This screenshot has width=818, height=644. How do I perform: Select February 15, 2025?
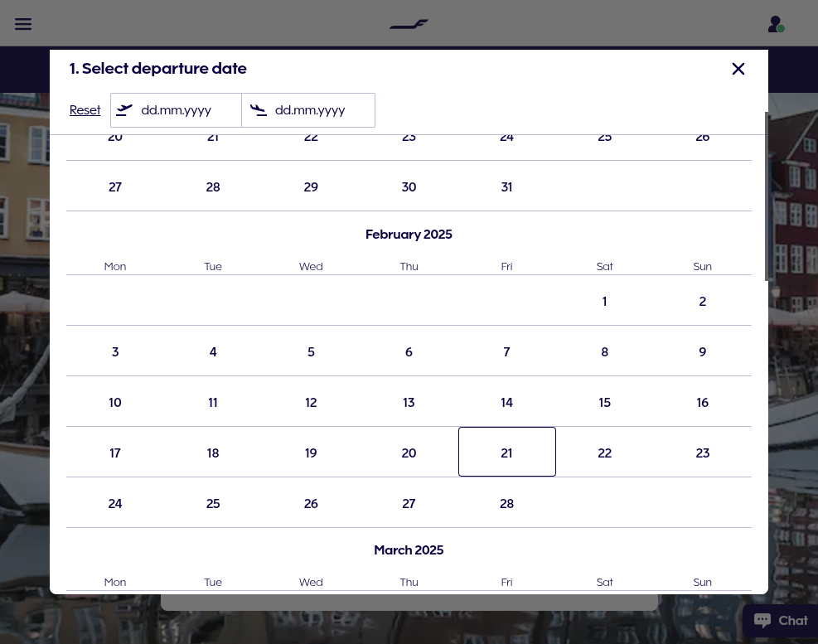coord(605,402)
